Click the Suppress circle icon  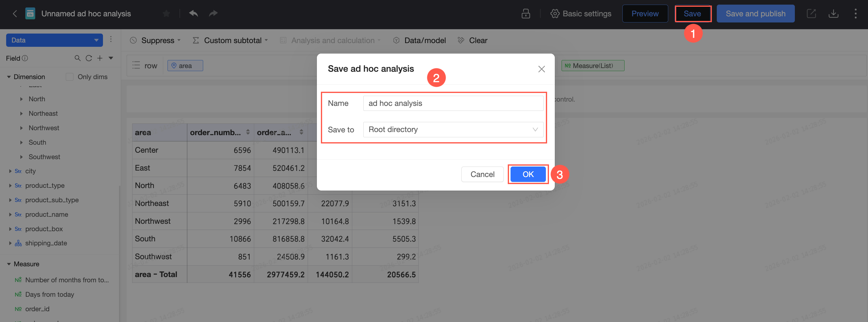(133, 40)
